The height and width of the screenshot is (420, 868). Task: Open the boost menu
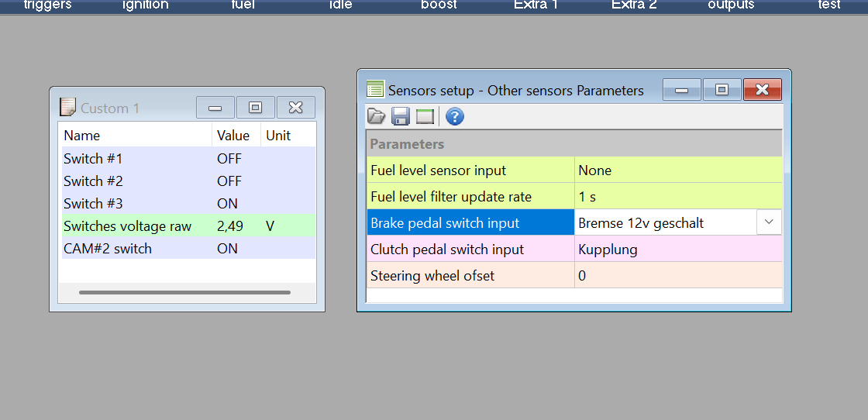(439, 5)
